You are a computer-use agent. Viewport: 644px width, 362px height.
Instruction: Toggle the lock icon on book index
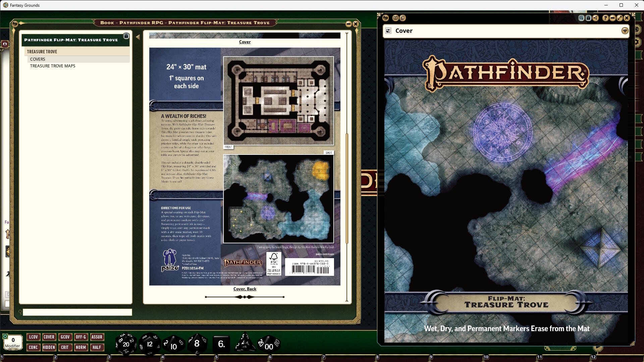pos(126,36)
